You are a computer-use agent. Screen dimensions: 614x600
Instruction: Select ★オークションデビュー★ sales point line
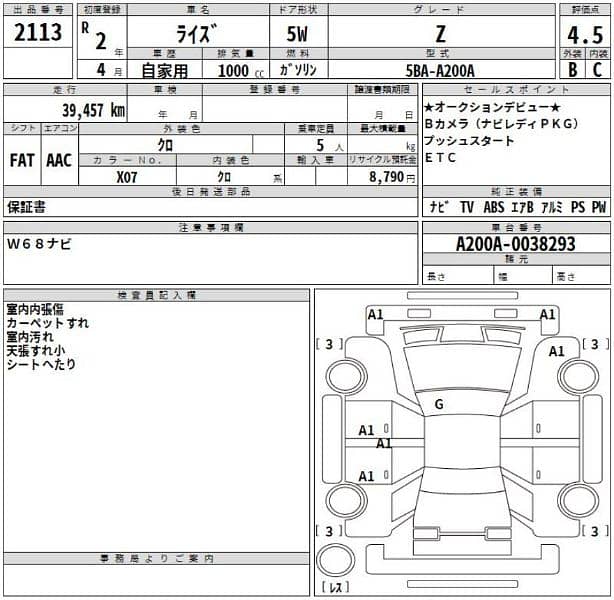pyautogui.click(x=492, y=107)
